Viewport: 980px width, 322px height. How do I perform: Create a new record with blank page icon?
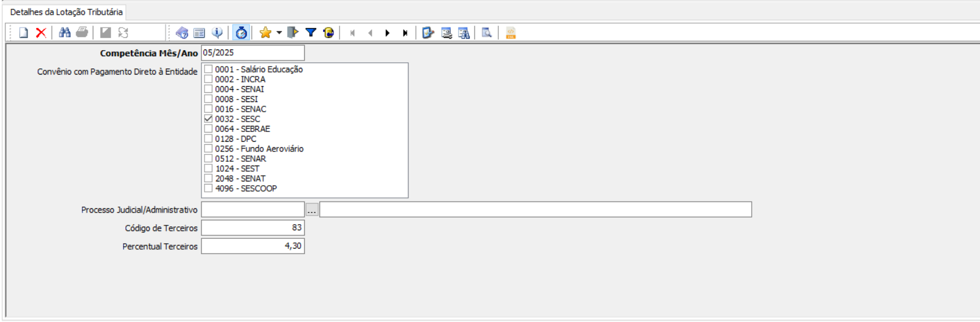coord(23,33)
